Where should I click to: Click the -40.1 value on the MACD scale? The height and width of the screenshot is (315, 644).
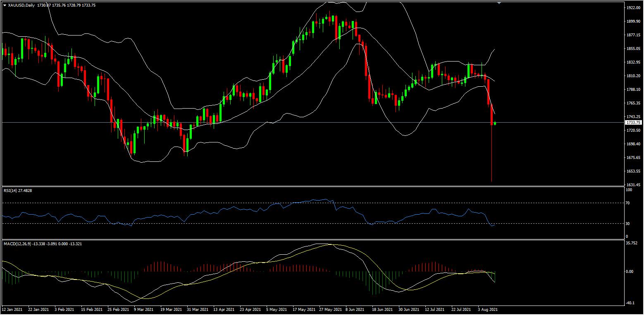pos(631,303)
